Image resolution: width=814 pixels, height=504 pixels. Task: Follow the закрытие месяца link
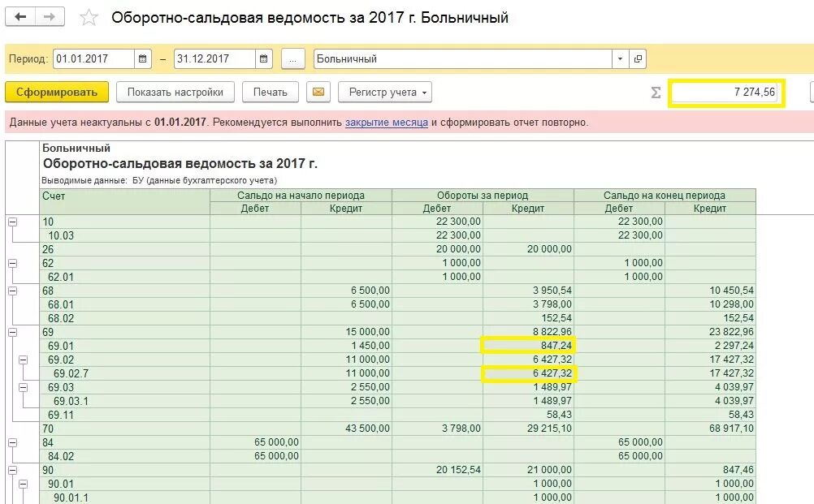(386, 123)
